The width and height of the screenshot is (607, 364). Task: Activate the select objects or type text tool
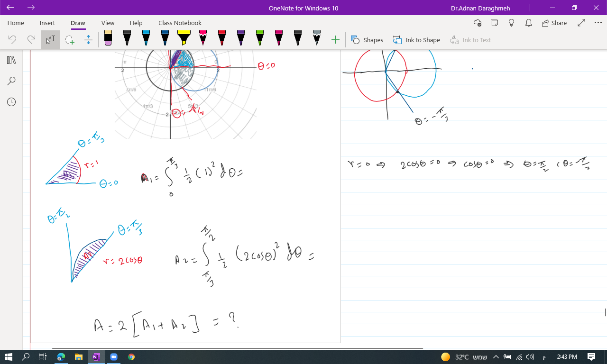pyautogui.click(x=50, y=40)
